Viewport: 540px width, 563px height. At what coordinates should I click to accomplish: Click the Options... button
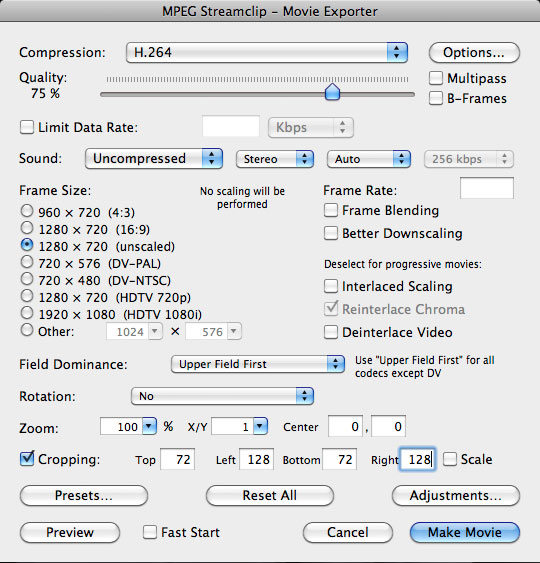point(474,52)
